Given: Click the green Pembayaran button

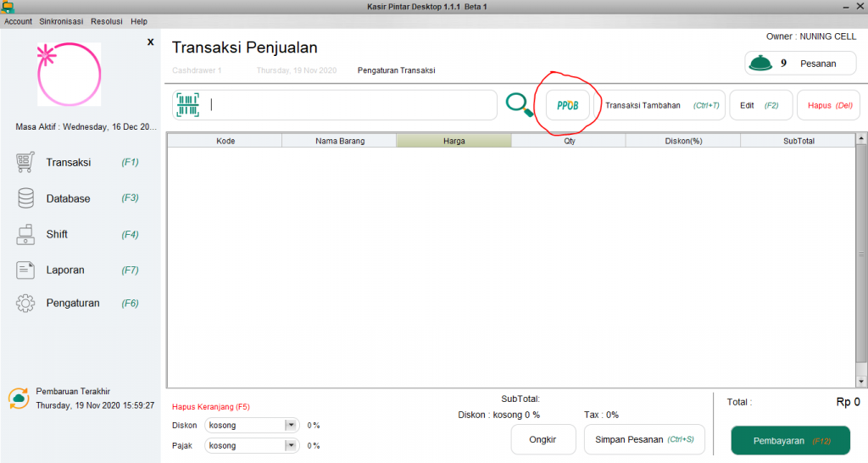Looking at the screenshot, I should pos(791,441).
